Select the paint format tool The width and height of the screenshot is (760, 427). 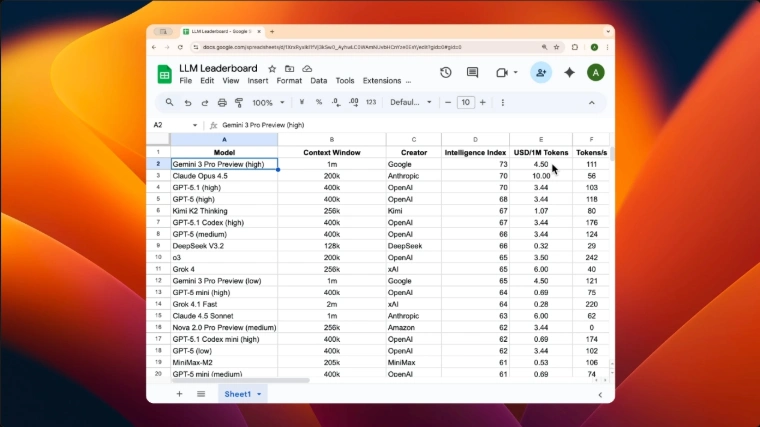(238, 102)
